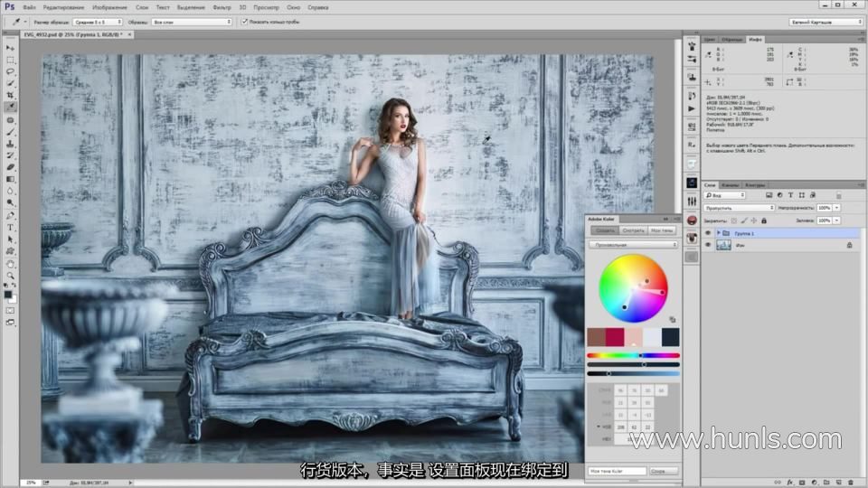Switch to the 'Каналы' tab
Image resolution: width=868 pixels, height=488 pixels.
click(x=731, y=185)
